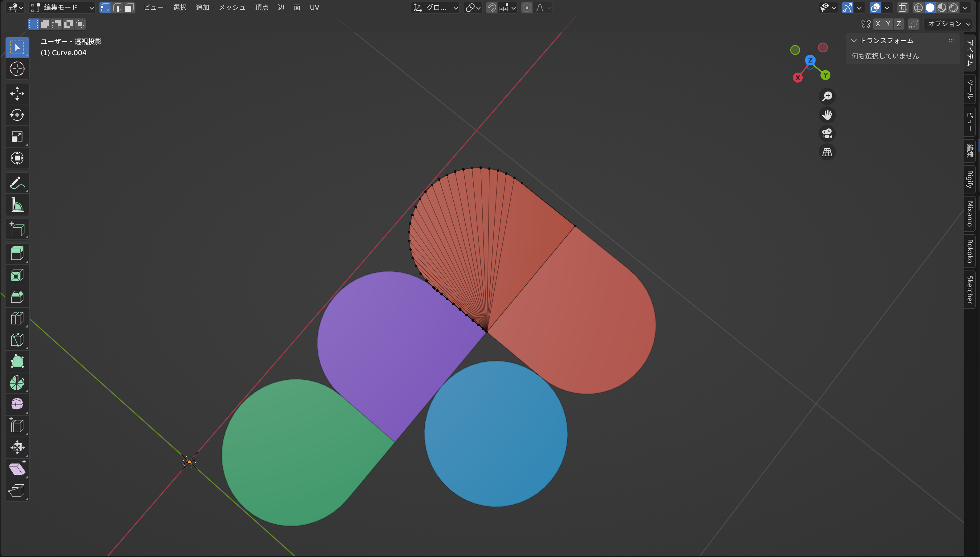Open the editor type dropdown
The image size is (980, 557).
(15, 8)
